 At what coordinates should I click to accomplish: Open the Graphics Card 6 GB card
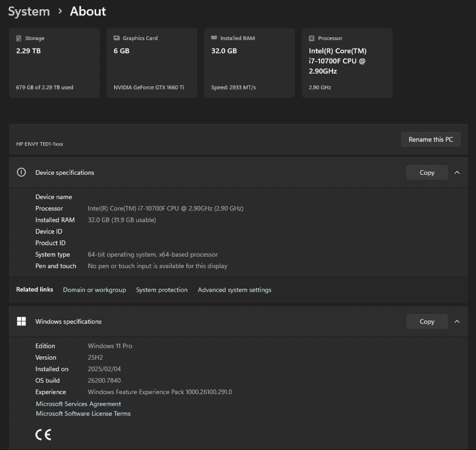(x=152, y=63)
